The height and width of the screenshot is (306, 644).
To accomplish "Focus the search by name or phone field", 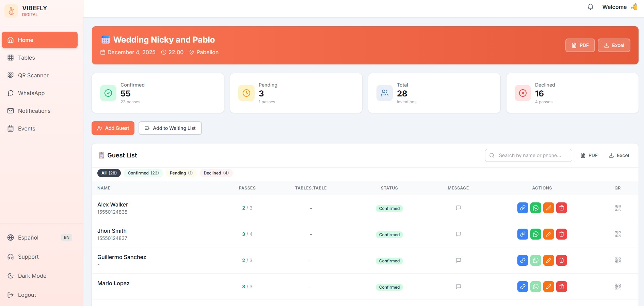I will tap(529, 155).
